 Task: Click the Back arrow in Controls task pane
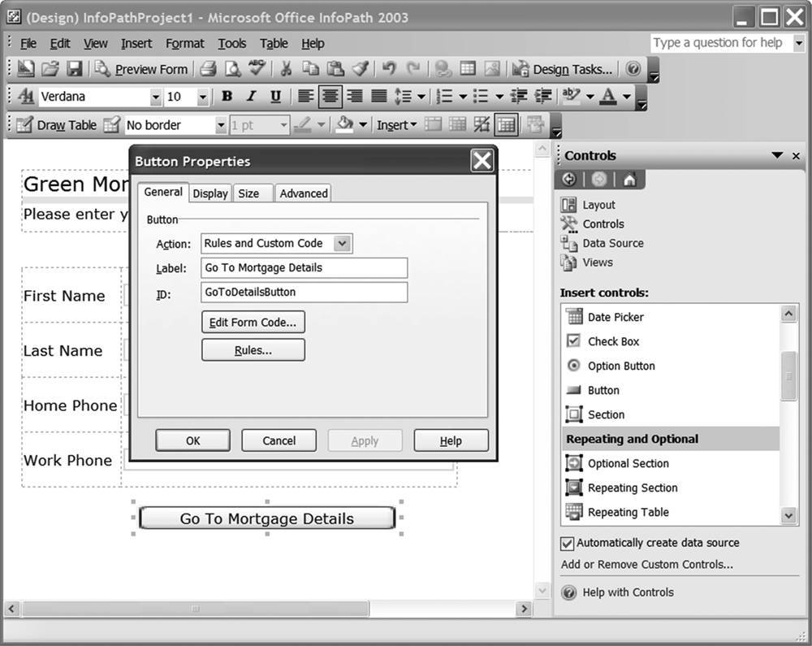click(x=568, y=180)
